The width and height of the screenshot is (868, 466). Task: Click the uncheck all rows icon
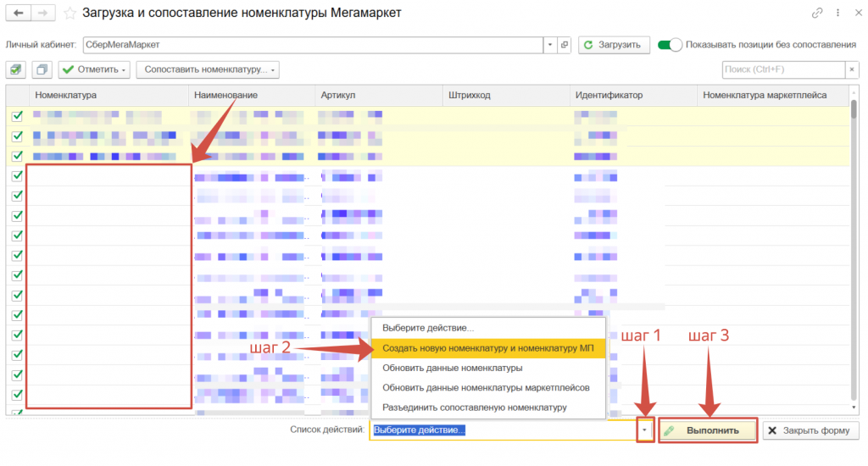(x=42, y=69)
